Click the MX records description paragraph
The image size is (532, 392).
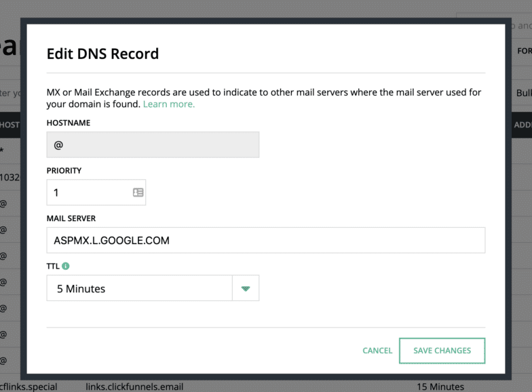click(x=263, y=98)
